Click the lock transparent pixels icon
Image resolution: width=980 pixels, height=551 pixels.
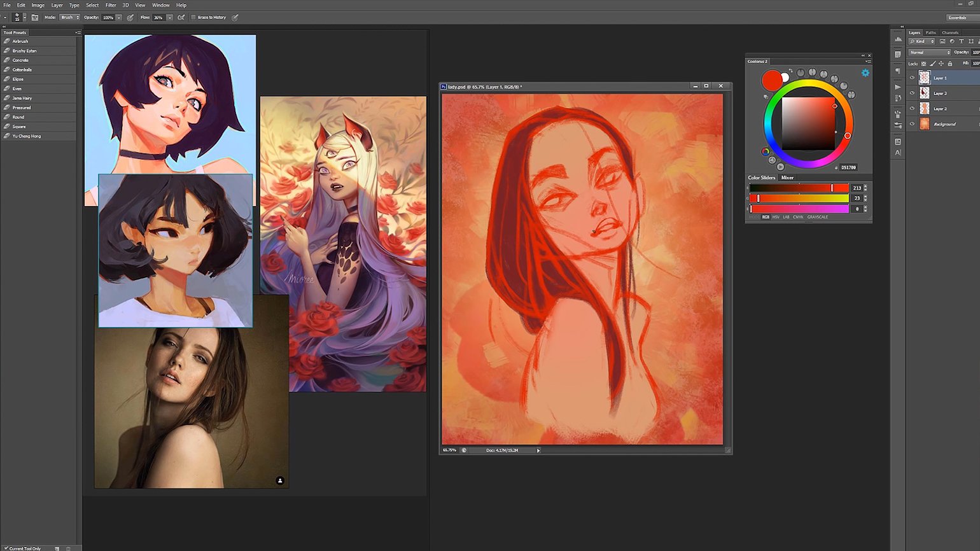click(x=924, y=64)
